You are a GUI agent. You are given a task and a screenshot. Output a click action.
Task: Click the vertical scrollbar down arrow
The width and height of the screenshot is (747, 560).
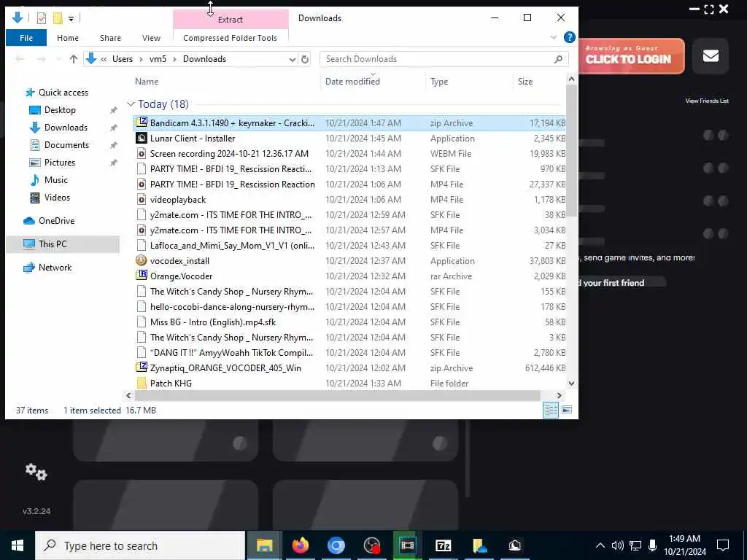(x=571, y=384)
